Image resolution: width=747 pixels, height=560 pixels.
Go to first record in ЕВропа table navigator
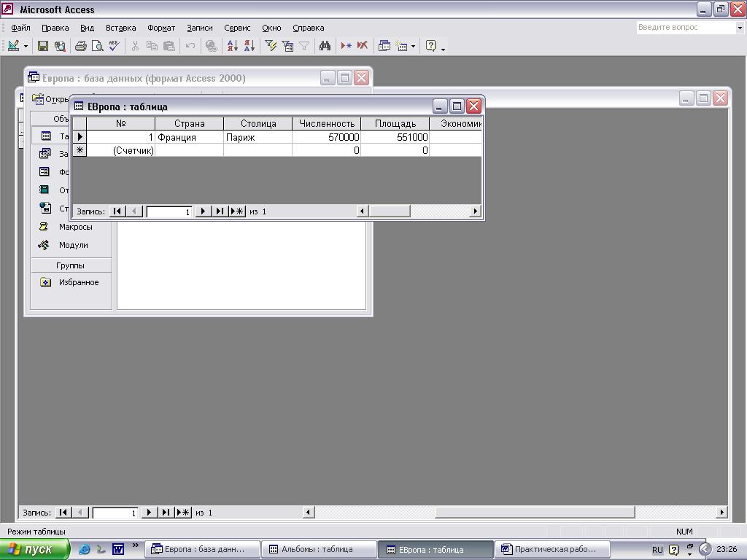pos(117,211)
